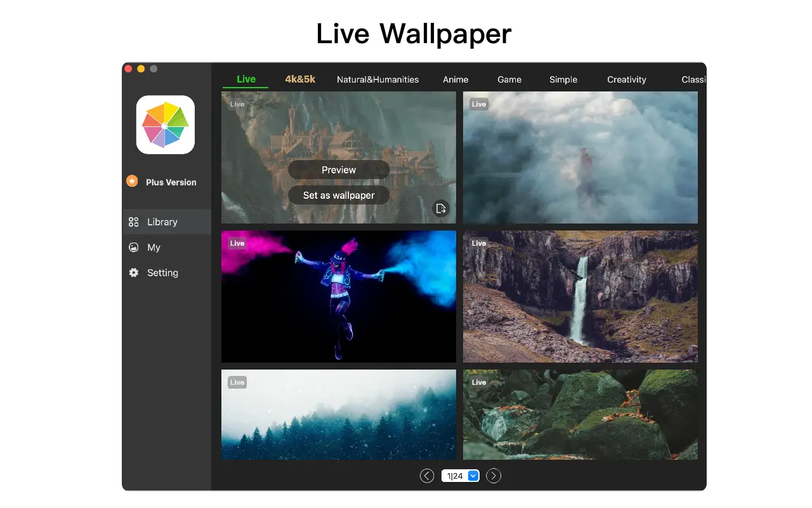Select the neon dancer color smoke wallpaper
The height and width of the screenshot is (508, 812).
(339, 297)
